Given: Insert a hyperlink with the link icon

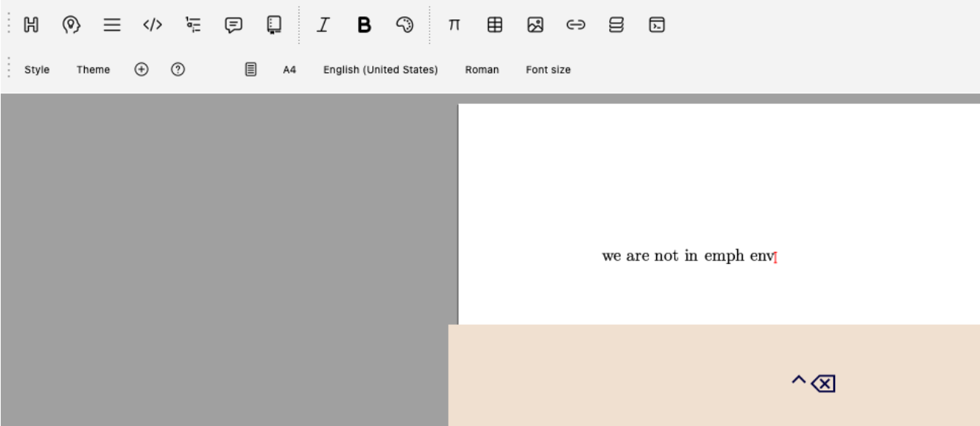Looking at the screenshot, I should point(575,25).
